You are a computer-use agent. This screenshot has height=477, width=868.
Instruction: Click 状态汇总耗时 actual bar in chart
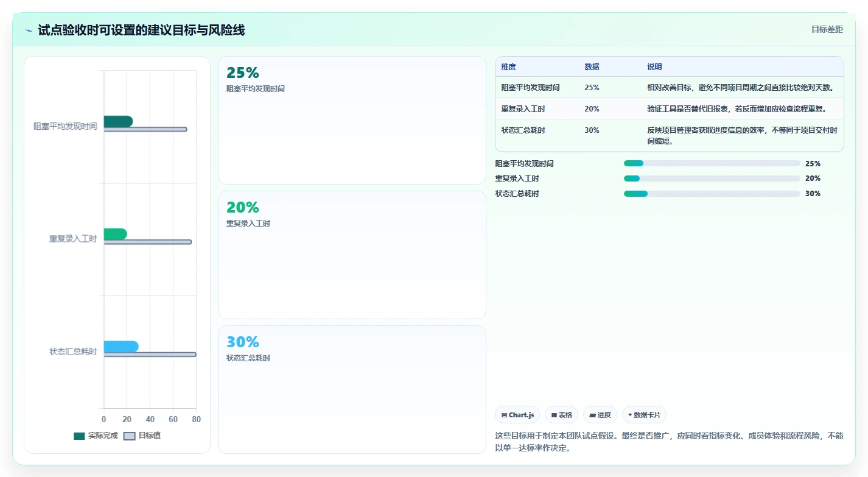point(121,347)
